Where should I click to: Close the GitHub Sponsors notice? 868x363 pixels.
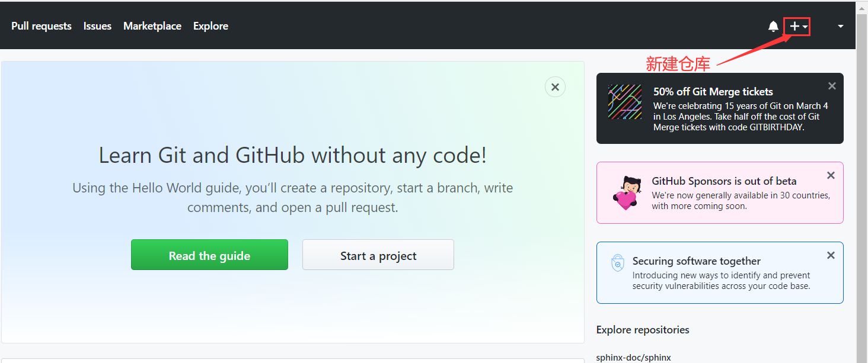tap(831, 175)
